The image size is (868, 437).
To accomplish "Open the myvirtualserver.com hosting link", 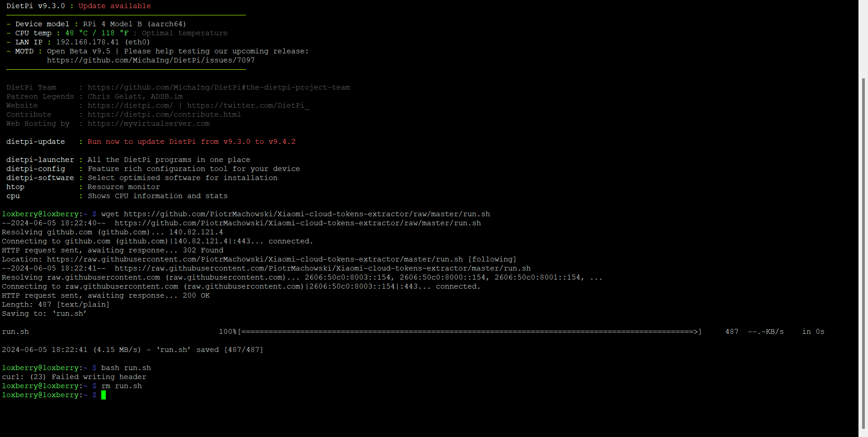I will [x=148, y=123].
